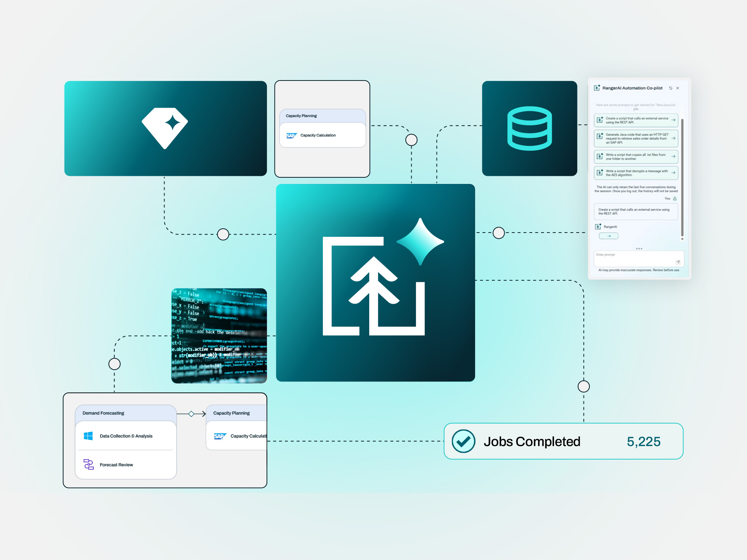Click the diamond sparkle gem icon
Viewport: 747px width, 560px height.
coord(165,128)
